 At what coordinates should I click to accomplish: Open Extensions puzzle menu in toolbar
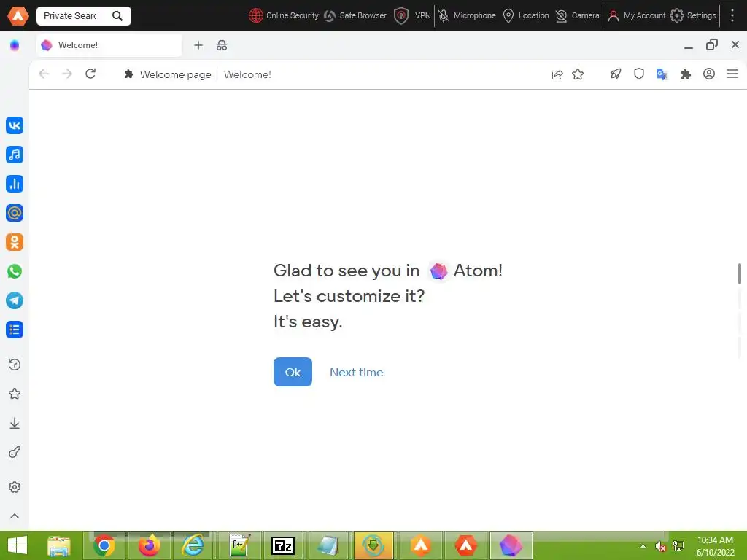[x=686, y=74]
